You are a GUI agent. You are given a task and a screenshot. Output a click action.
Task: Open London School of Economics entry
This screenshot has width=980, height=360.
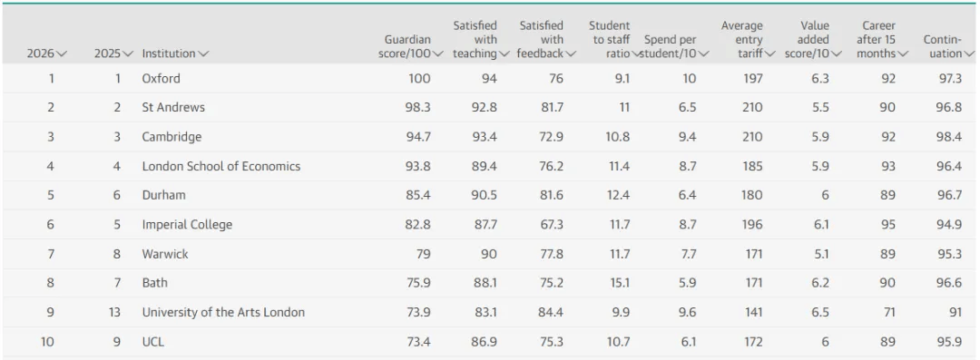[221, 166]
